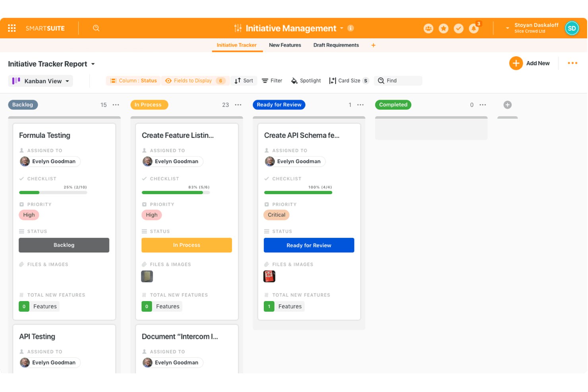Screen dimensions: 588x392
Task: Click the Backlog column label
Action: click(x=23, y=105)
